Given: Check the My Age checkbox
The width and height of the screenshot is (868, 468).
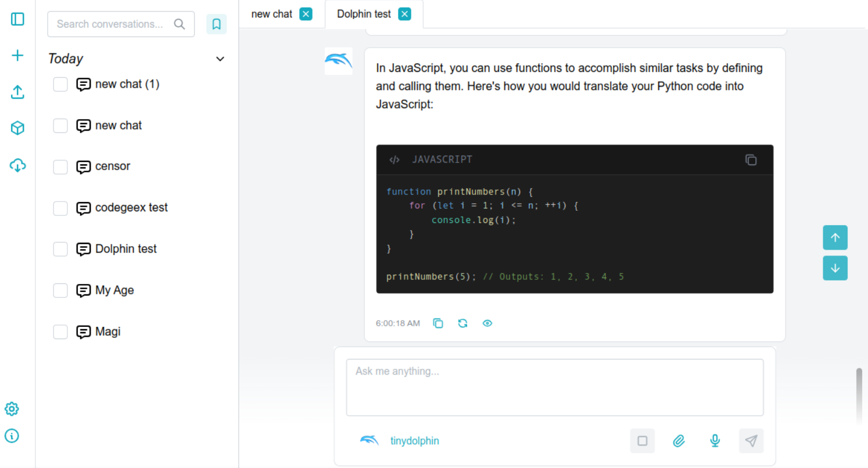Looking at the screenshot, I should coord(60,291).
